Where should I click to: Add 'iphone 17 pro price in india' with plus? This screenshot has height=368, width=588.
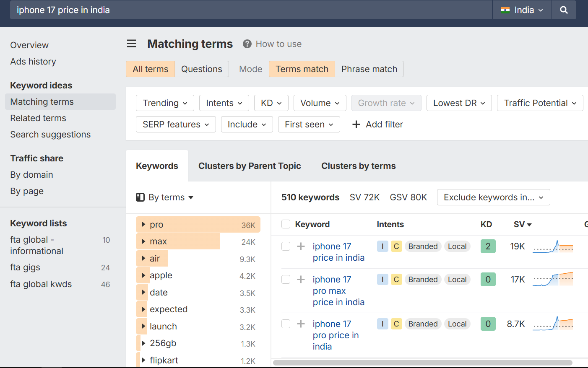click(x=301, y=324)
